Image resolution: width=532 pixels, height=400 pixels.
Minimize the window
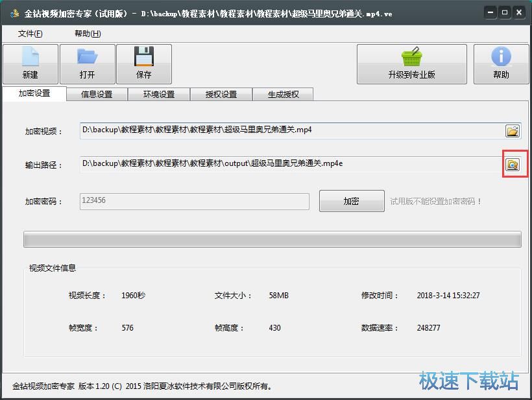click(x=490, y=13)
